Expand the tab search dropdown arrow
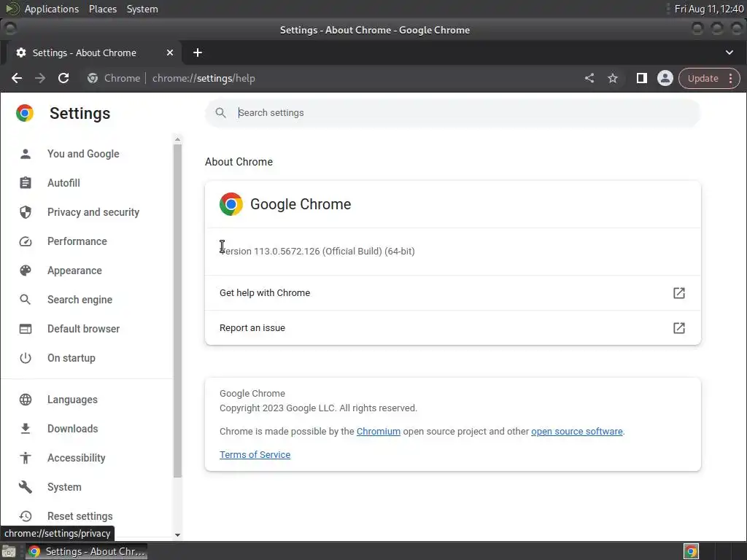The height and width of the screenshot is (560, 747). click(x=729, y=52)
